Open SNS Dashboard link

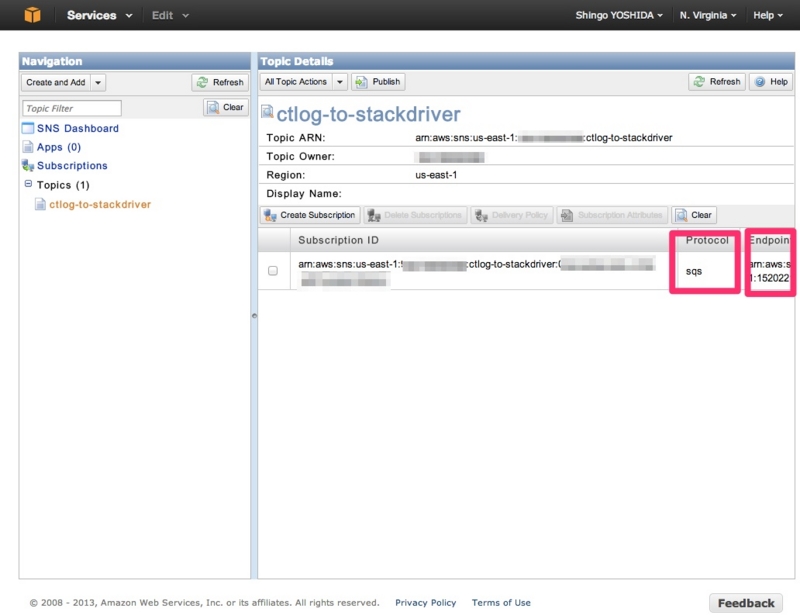coord(78,128)
